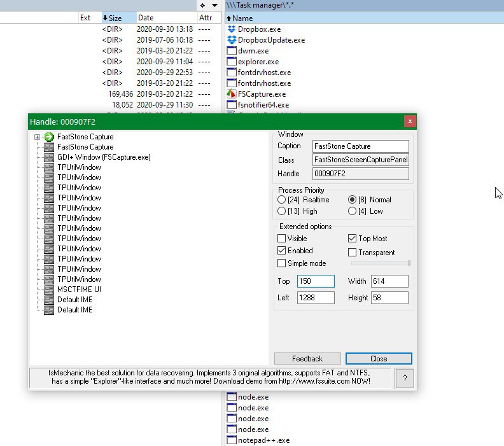The height and width of the screenshot is (446, 504).
Task: Click the Top position field
Action: (316, 281)
